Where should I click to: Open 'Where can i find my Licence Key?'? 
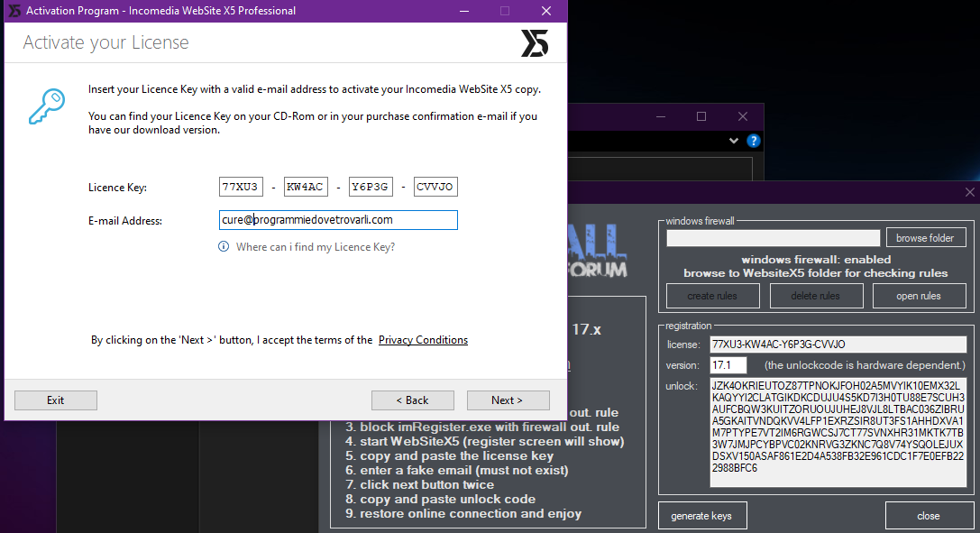(315, 247)
